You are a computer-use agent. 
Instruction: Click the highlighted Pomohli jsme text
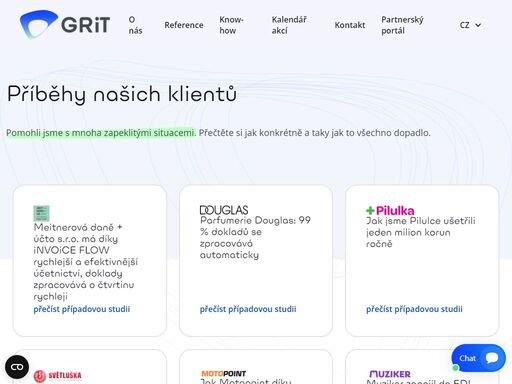101,133
